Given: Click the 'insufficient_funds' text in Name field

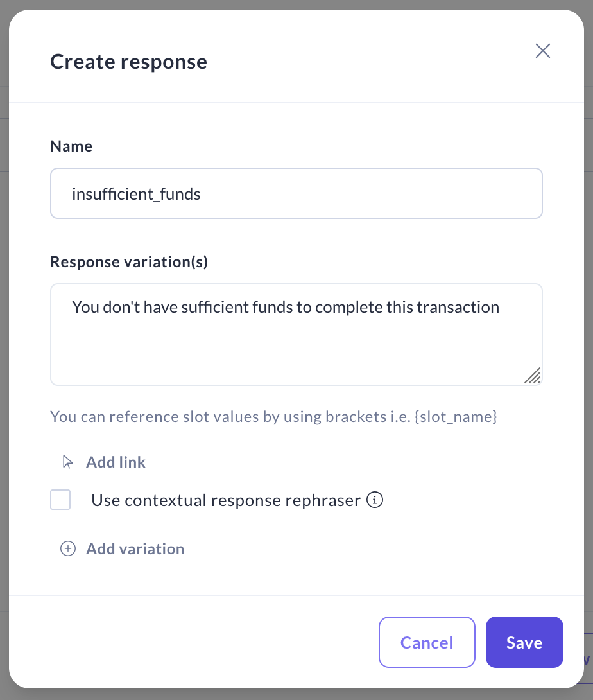Looking at the screenshot, I should pyautogui.click(x=136, y=194).
